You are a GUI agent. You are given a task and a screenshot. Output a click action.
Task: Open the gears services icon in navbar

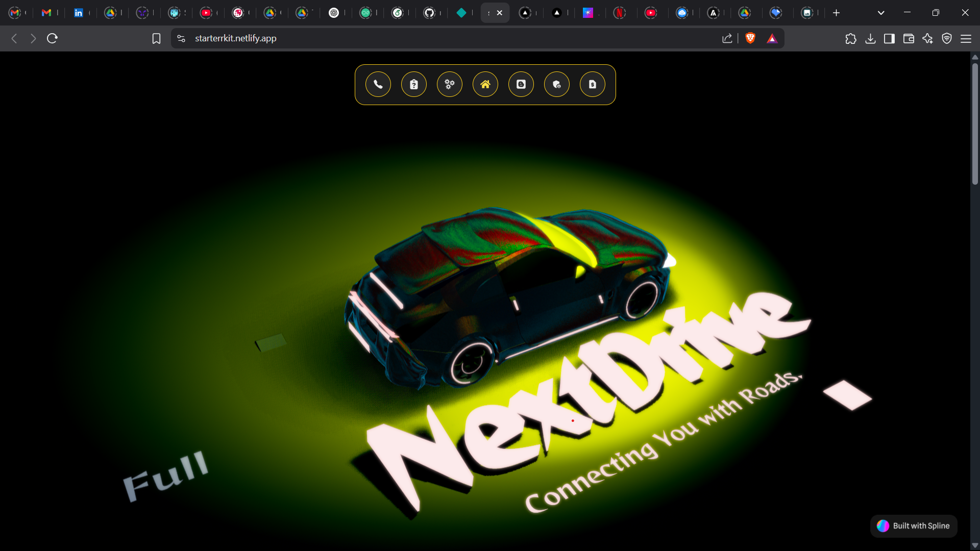[450, 85]
